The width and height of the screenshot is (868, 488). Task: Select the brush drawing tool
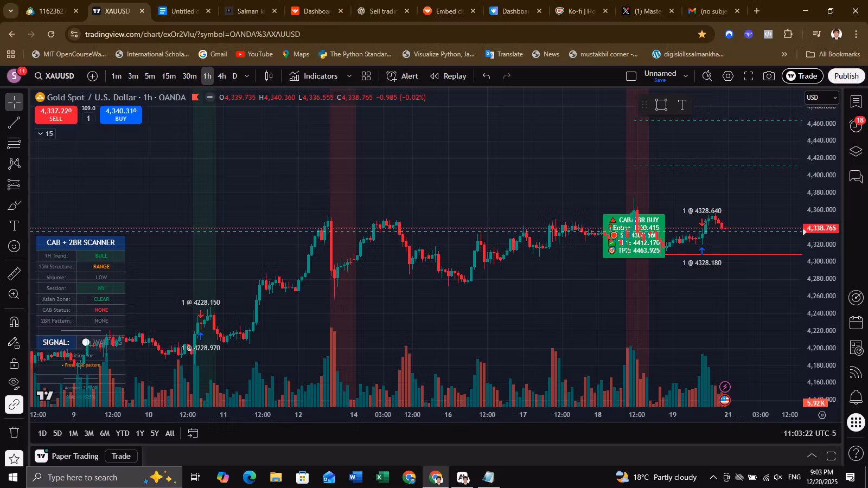pyautogui.click(x=14, y=206)
